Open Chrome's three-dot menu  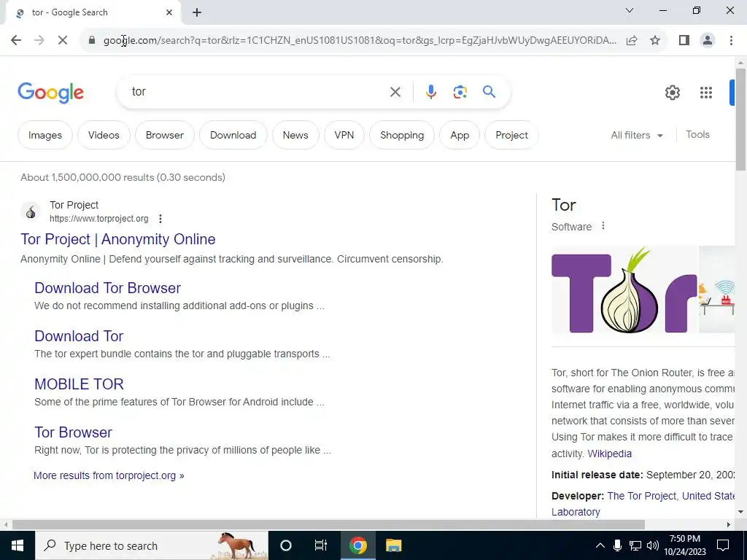pos(731,40)
